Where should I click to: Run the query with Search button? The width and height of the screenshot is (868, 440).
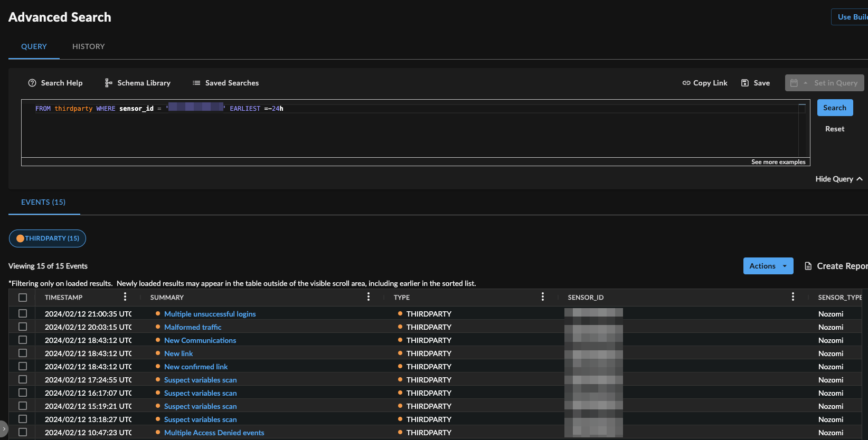pyautogui.click(x=835, y=108)
